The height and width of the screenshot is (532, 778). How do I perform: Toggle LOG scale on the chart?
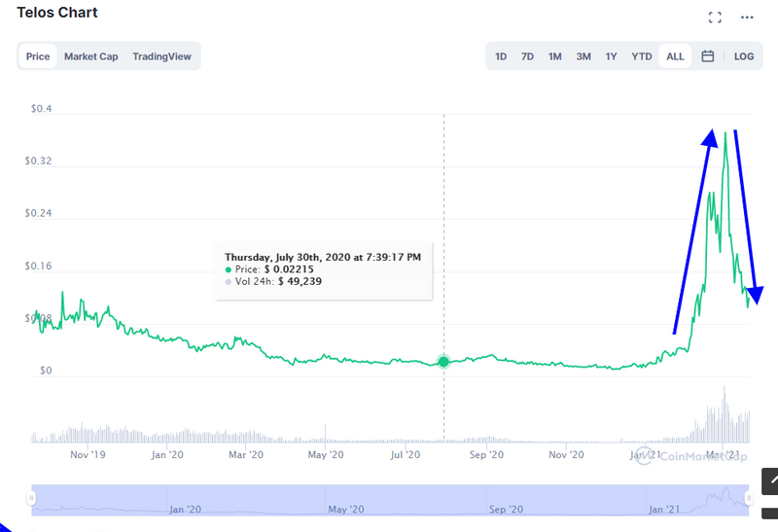tap(744, 56)
